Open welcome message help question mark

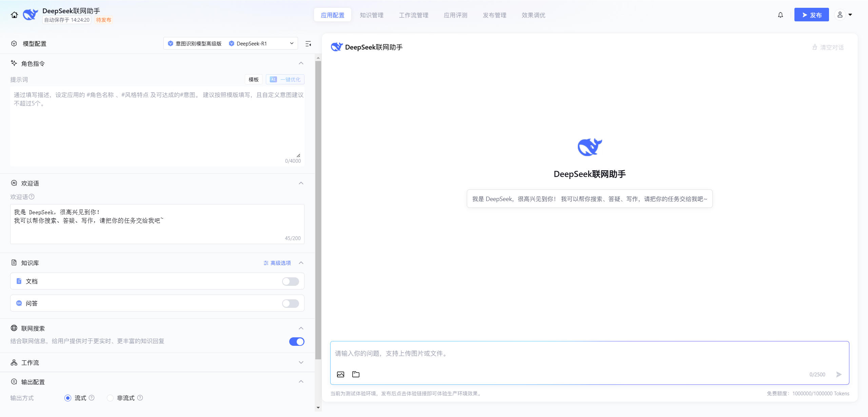(x=32, y=197)
